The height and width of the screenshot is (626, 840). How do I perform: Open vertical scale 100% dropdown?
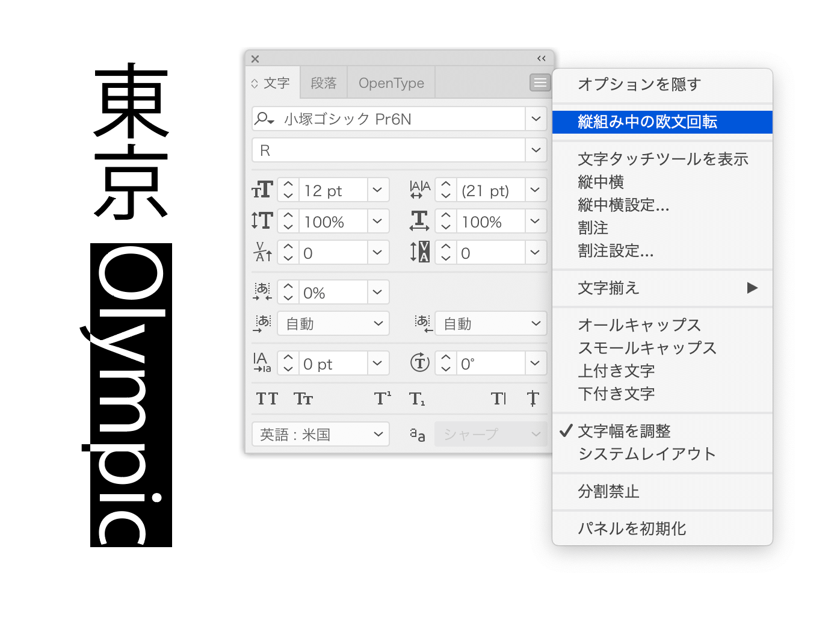377,222
